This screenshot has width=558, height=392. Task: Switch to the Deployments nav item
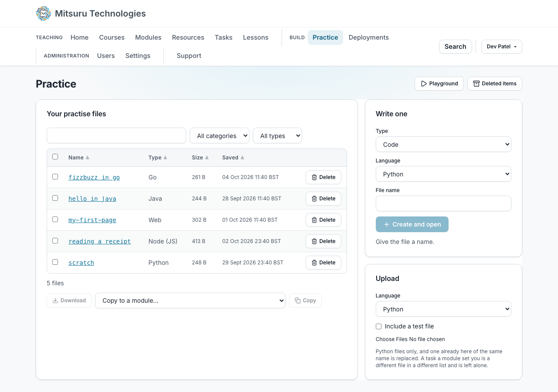[368, 37]
